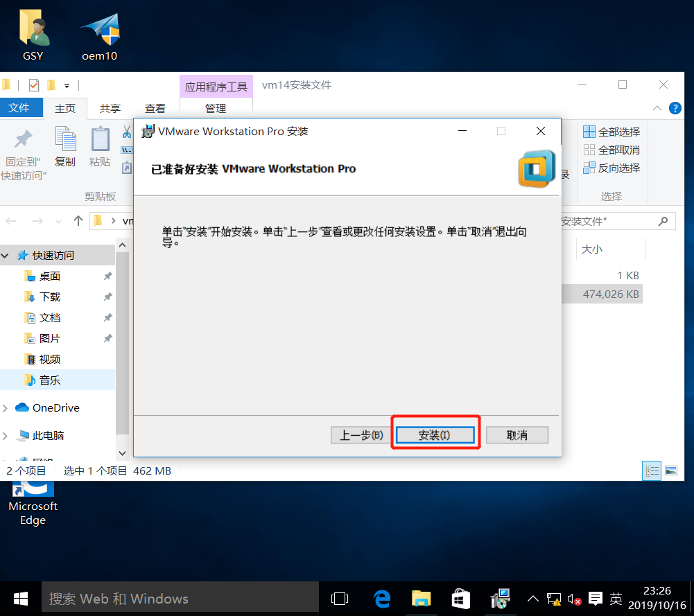Select the 应用程序工具 contextual tab
The image size is (694, 616).
coord(216,86)
